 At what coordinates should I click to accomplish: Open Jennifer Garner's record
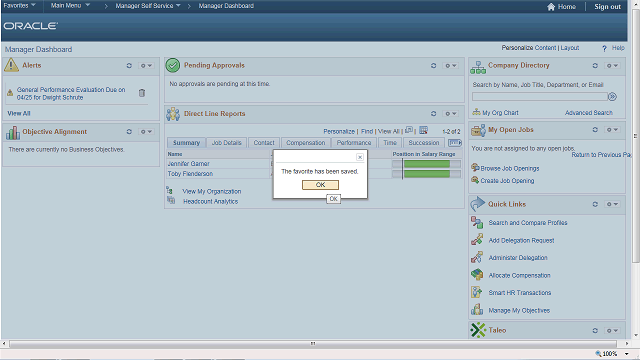[x=188, y=164]
